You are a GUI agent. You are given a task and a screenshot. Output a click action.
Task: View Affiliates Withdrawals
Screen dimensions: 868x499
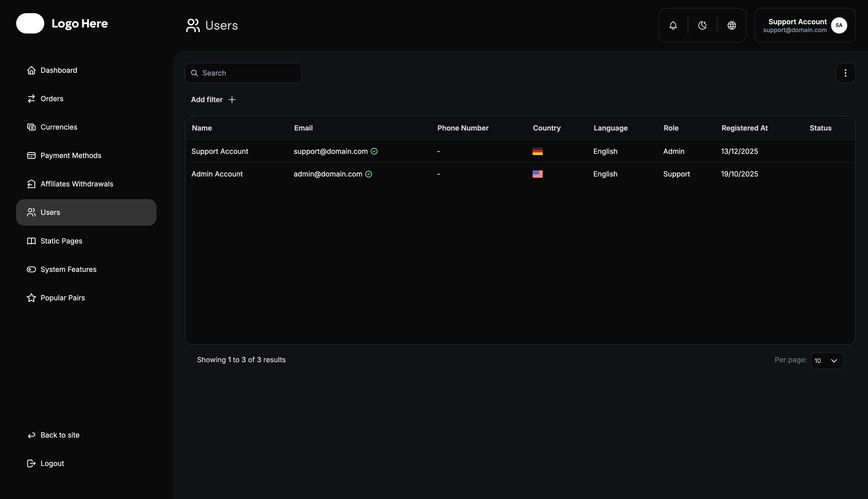(77, 184)
